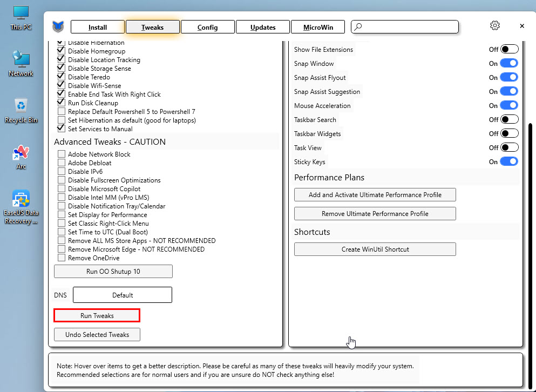The width and height of the screenshot is (536, 392).
Task: Click Remove Ultimate Performance Profile
Action: (375, 213)
